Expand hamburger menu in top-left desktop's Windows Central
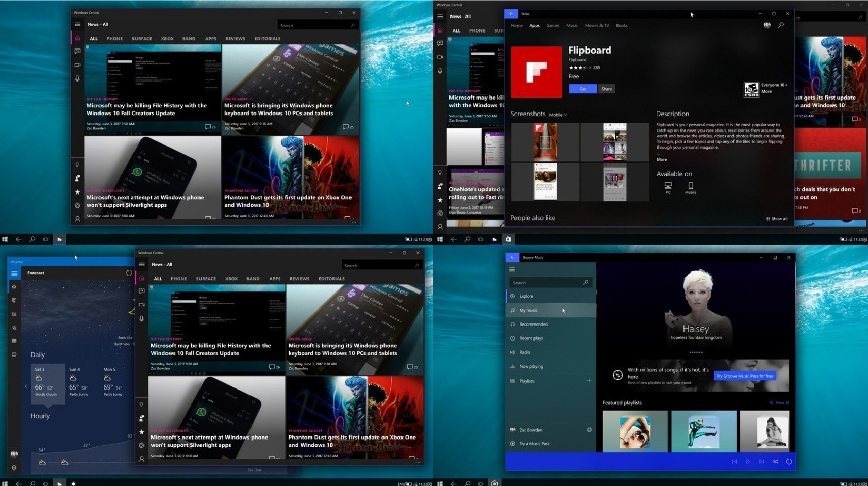This screenshot has height=486, width=868. (77, 24)
